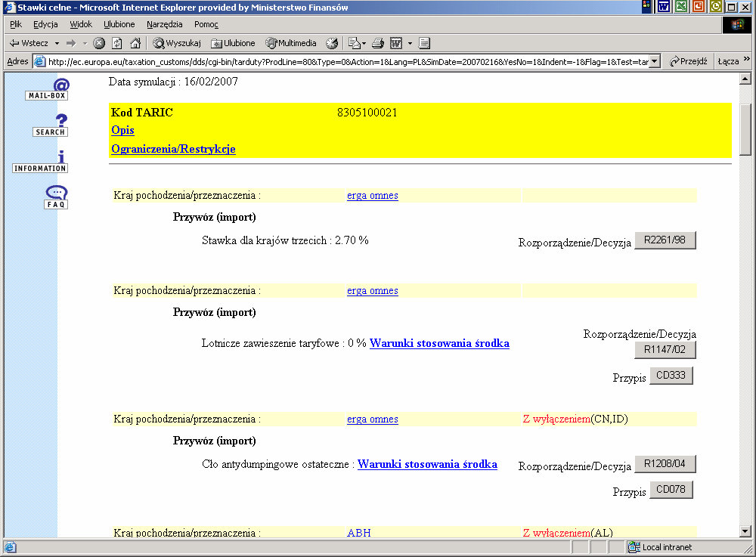Click the R1147/02 regulation button
This screenshot has width=756, height=557.
[665, 350]
